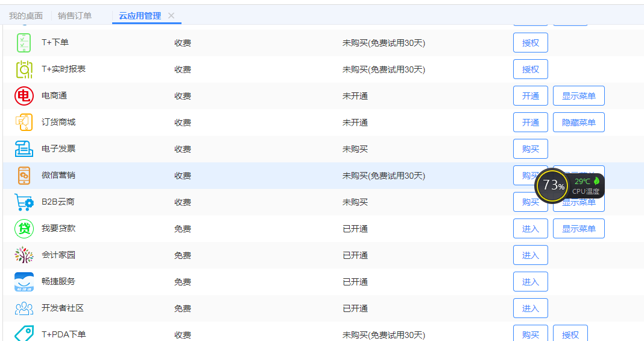Click 购买 for T+PDA下单
Viewport: 644px width, 341px height.
pyautogui.click(x=530, y=333)
